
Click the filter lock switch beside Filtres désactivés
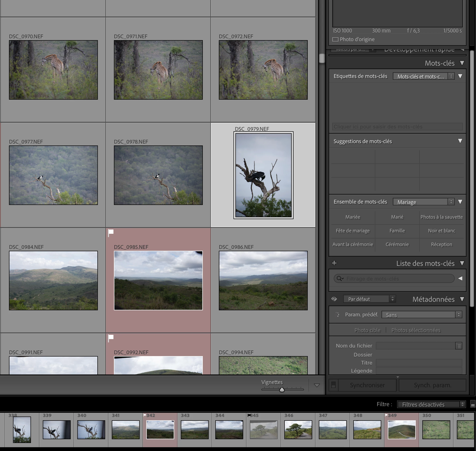(472, 404)
